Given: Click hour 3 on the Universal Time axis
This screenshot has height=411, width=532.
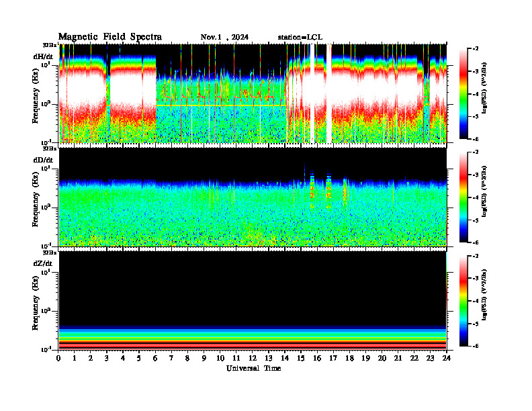Looking at the screenshot, I should click(107, 358).
